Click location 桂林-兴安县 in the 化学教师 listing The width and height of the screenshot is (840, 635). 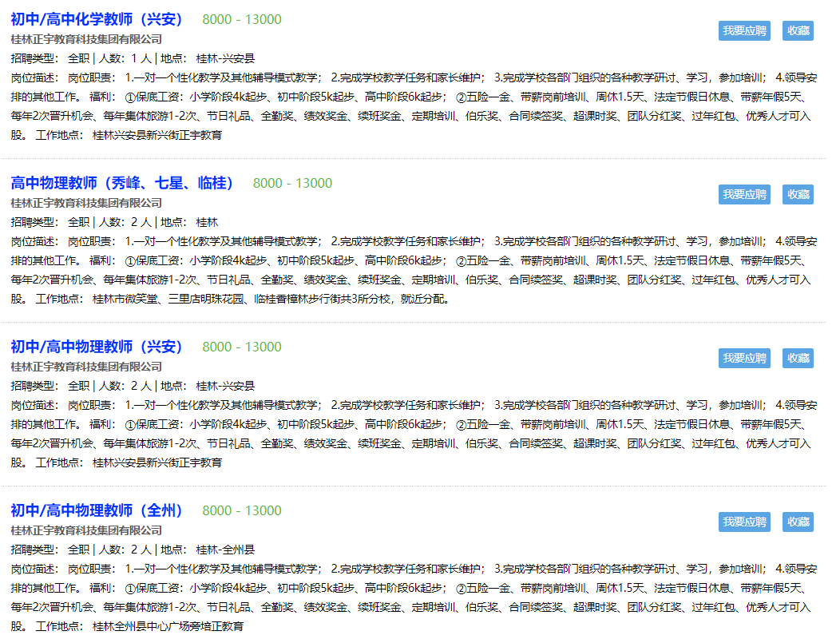click(225, 58)
